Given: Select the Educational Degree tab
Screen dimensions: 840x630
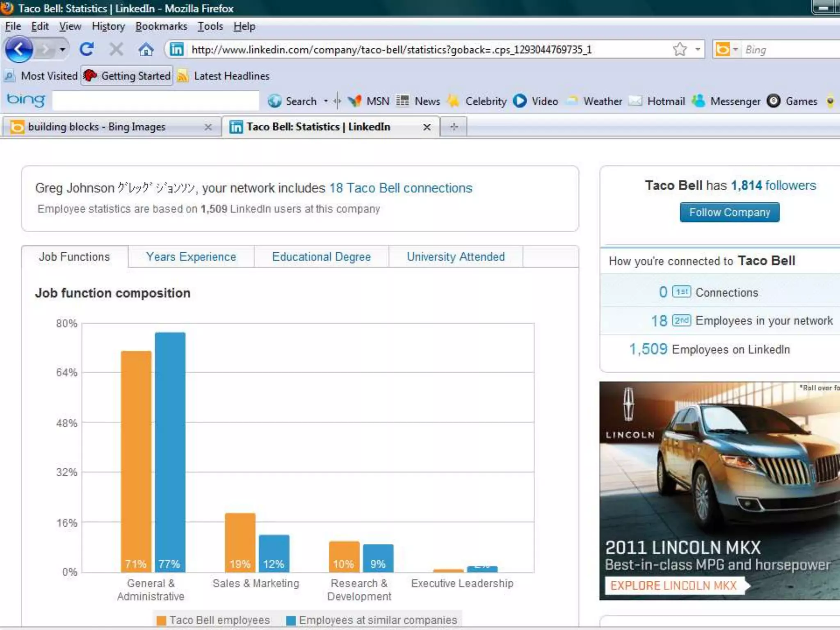Looking at the screenshot, I should coord(321,257).
